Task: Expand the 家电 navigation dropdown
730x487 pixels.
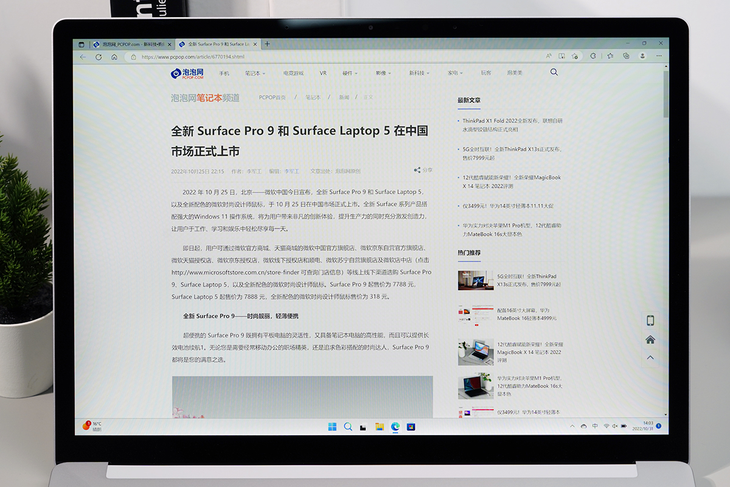Action: pos(455,73)
